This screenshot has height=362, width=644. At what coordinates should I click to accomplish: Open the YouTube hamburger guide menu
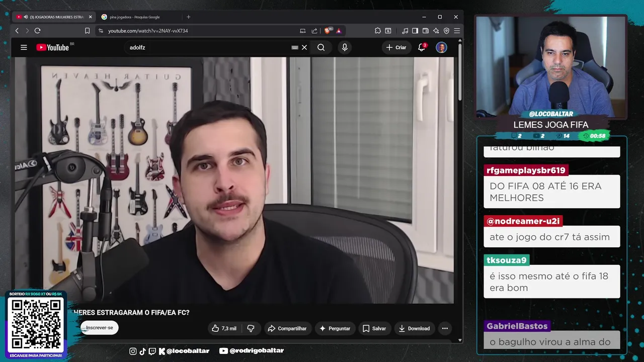click(24, 47)
